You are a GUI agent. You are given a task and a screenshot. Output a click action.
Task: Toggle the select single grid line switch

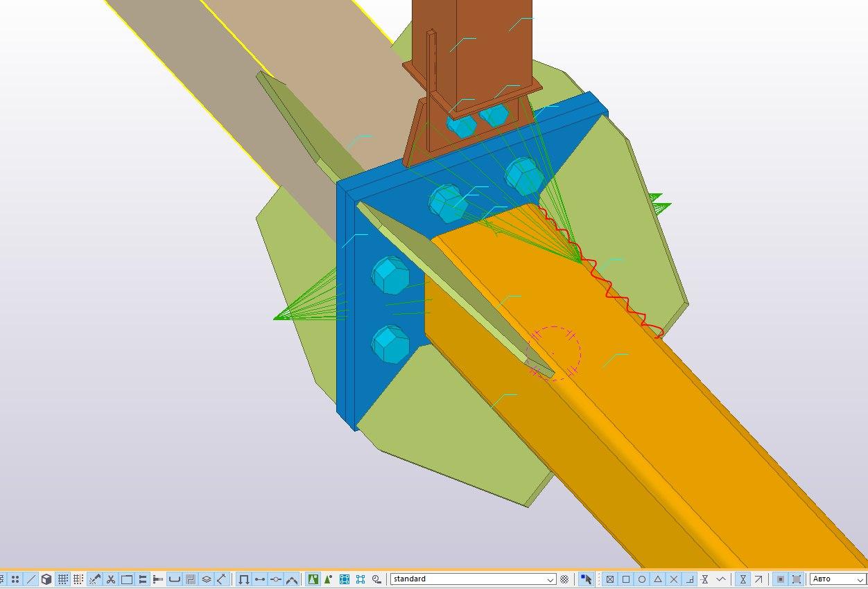78,579
